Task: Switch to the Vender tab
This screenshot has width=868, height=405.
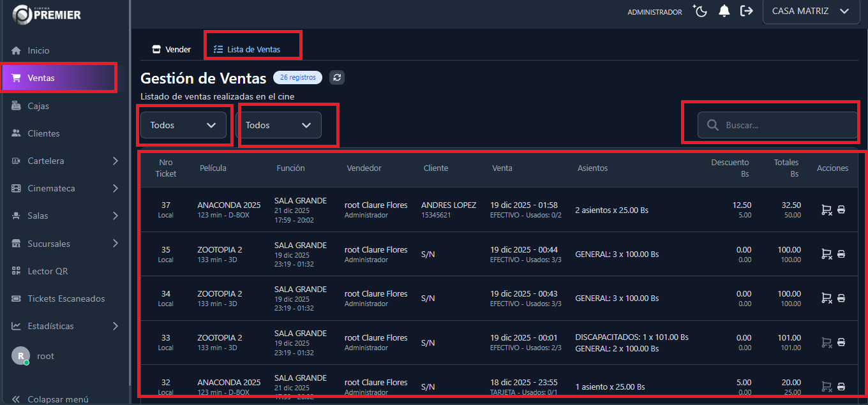Action: [171, 49]
